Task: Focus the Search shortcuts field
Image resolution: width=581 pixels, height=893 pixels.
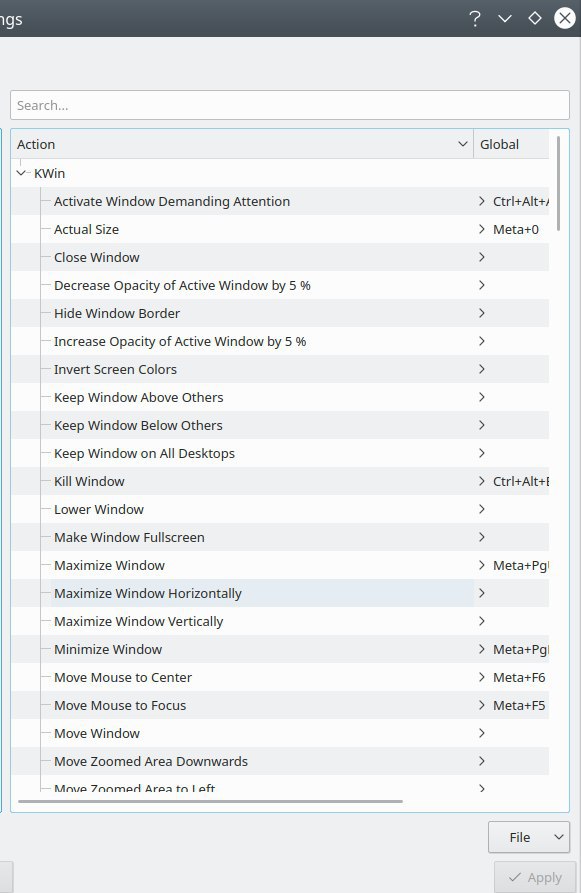Action: [289, 105]
